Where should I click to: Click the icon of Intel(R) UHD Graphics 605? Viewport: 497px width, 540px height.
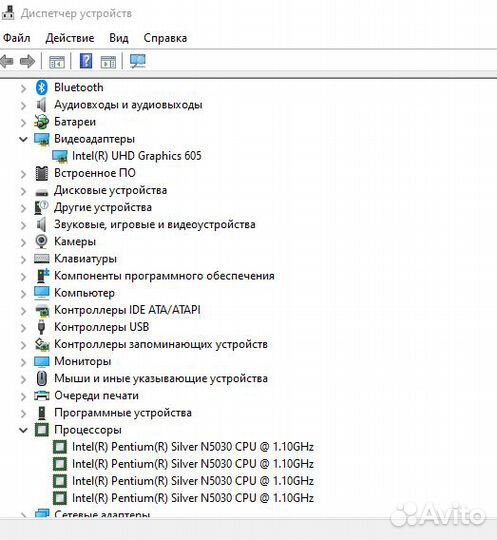(x=60, y=156)
